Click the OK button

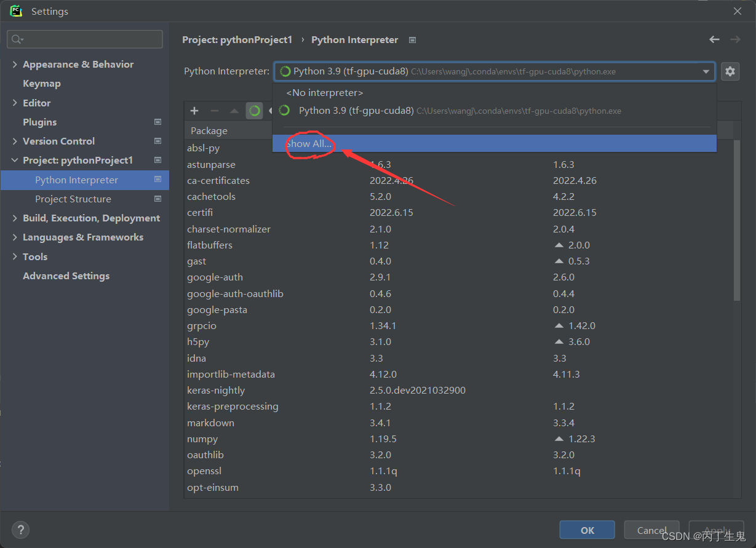tap(587, 530)
